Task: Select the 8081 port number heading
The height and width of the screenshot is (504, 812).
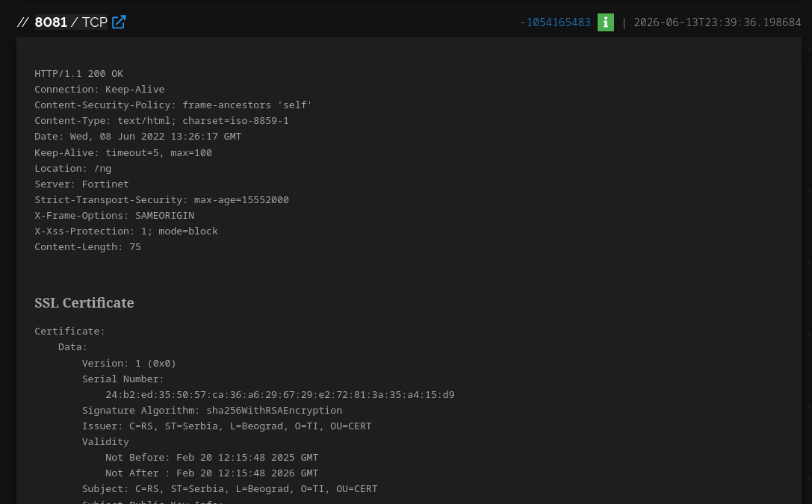Action: click(51, 22)
